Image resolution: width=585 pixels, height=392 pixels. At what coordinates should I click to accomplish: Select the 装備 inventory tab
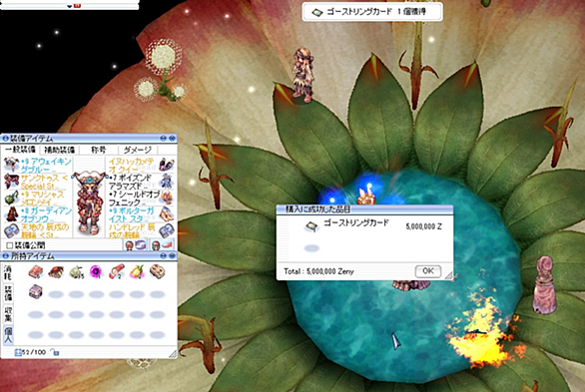click(x=8, y=293)
